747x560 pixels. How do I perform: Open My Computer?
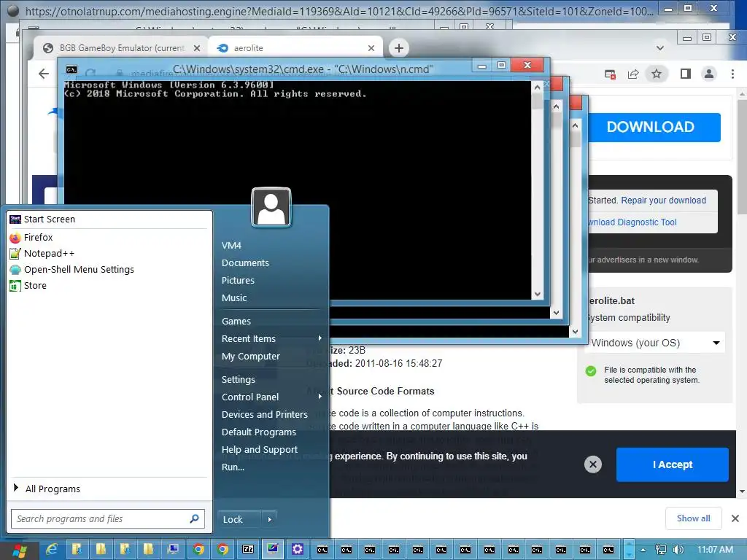coord(251,356)
